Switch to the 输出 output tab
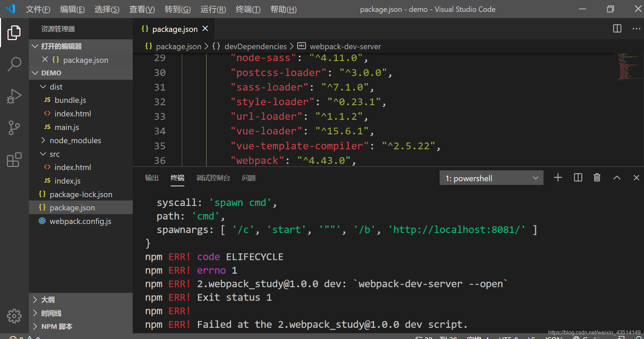Viewport: 644px width, 339px height. coord(152,178)
